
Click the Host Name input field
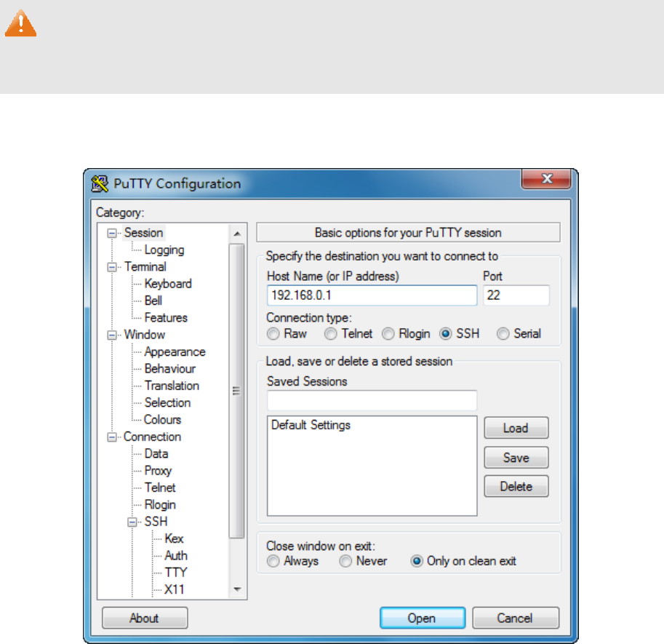click(372, 295)
